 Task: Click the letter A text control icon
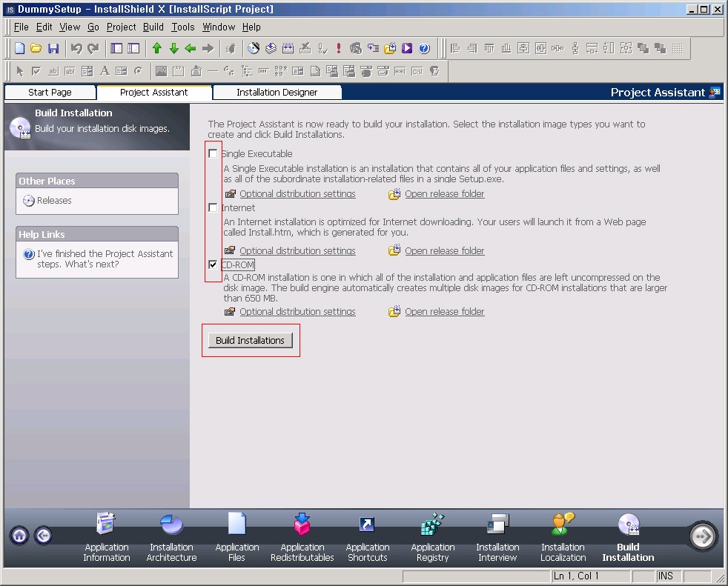click(105, 71)
